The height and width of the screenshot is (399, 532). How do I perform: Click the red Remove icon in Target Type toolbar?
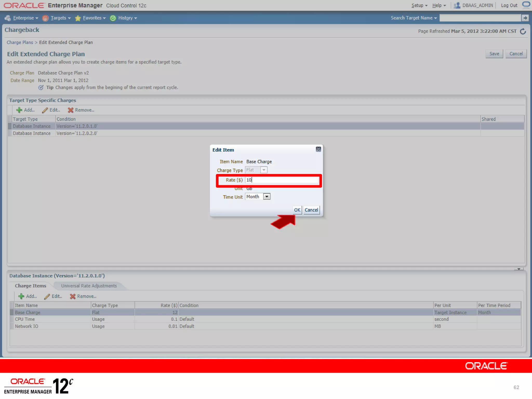[x=70, y=110]
